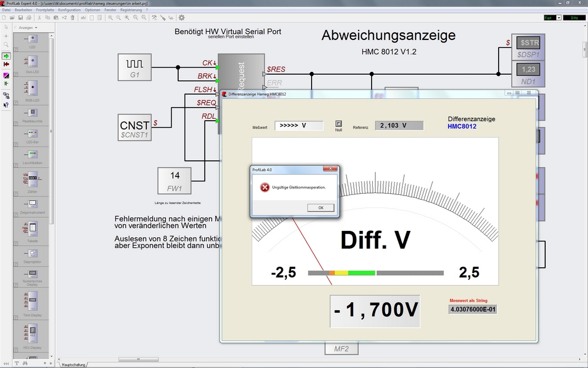The height and width of the screenshot is (368, 588).
Task: Click the hammer tools toolbar icon
Action: pyautogui.click(x=154, y=18)
